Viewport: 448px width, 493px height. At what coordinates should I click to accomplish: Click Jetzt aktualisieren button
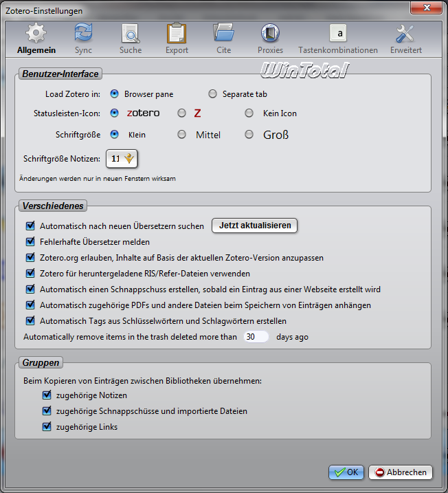click(x=254, y=226)
